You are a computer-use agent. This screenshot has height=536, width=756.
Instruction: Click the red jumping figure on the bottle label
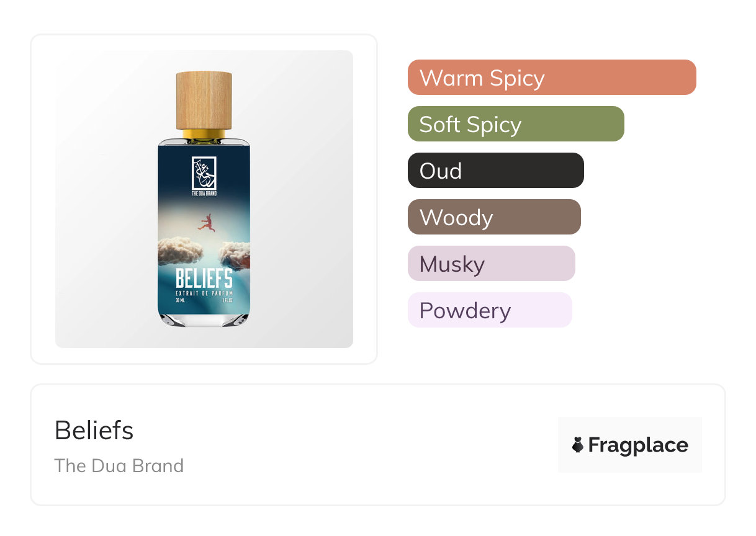point(206,223)
